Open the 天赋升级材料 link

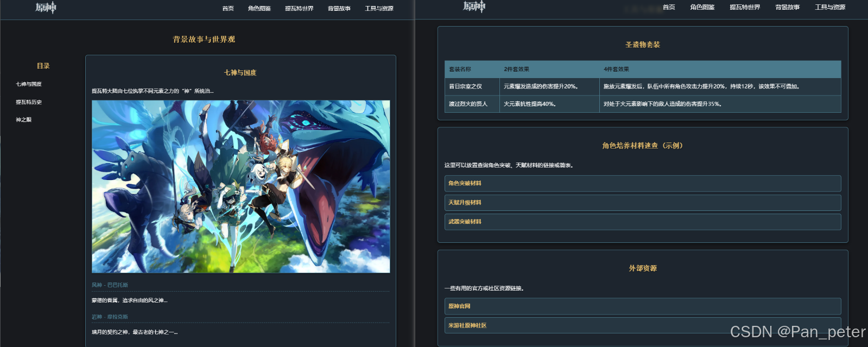[x=643, y=202]
